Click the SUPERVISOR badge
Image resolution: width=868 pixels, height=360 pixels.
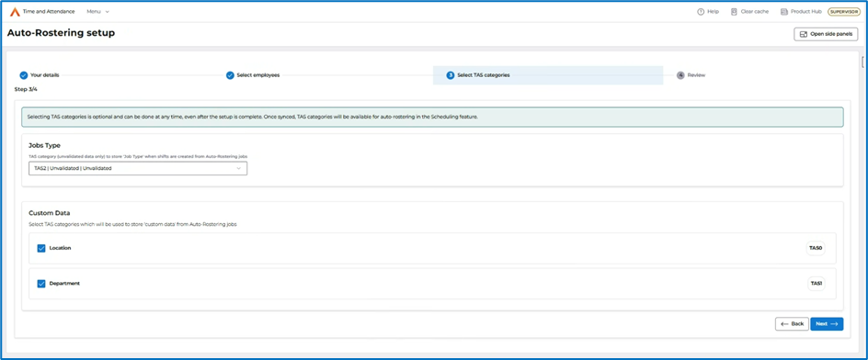(x=844, y=12)
